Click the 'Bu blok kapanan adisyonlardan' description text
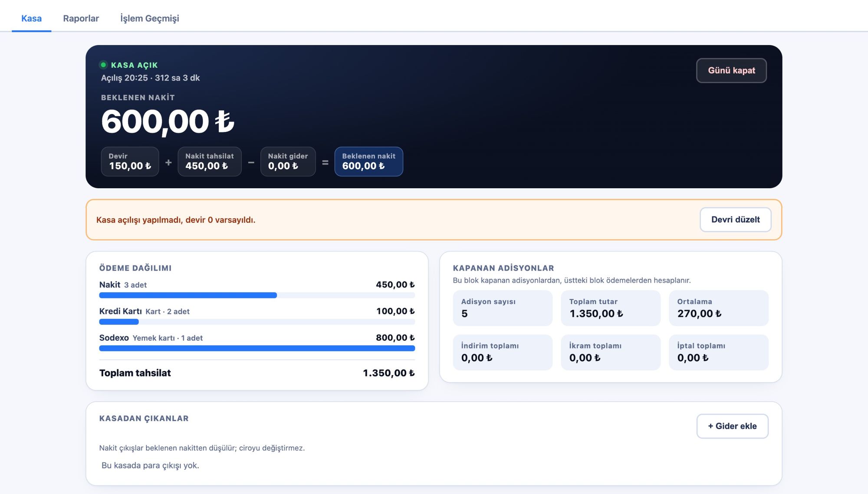Viewport: 868px width, 494px height. click(x=572, y=280)
